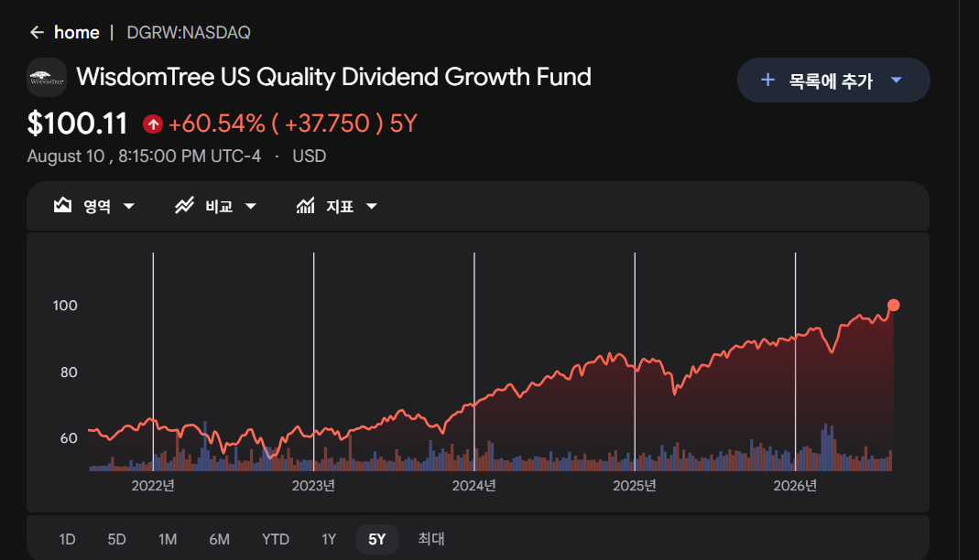Screen dimensions: 979x560
Task: Select the 1D time range tab
Action: (68, 540)
